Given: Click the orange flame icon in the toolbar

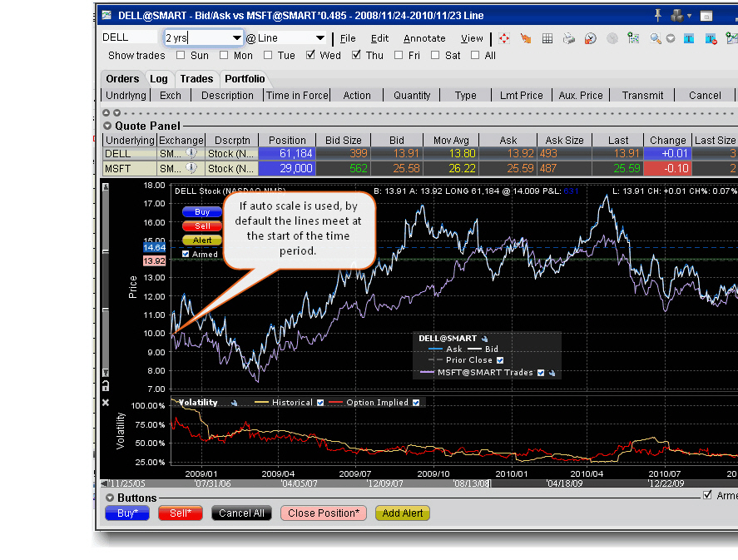Looking at the screenshot, I should [526, 38].
